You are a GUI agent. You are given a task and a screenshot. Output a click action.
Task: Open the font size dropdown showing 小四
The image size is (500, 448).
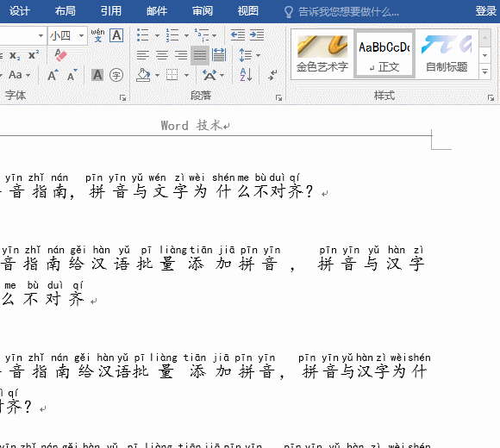67,35
